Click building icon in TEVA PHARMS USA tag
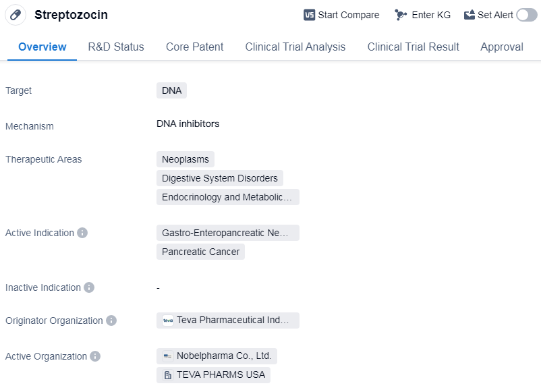 [168, 375]
